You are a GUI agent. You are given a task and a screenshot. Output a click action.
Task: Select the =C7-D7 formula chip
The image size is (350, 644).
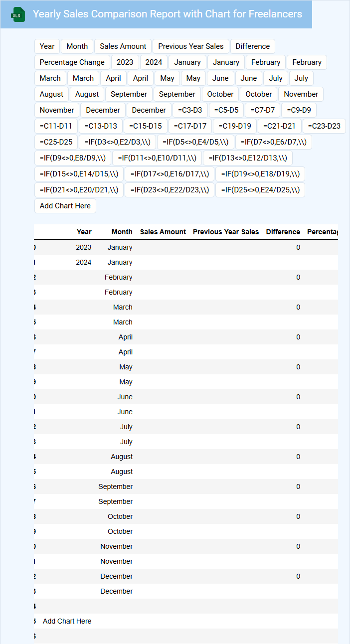(x=263, y=110)
